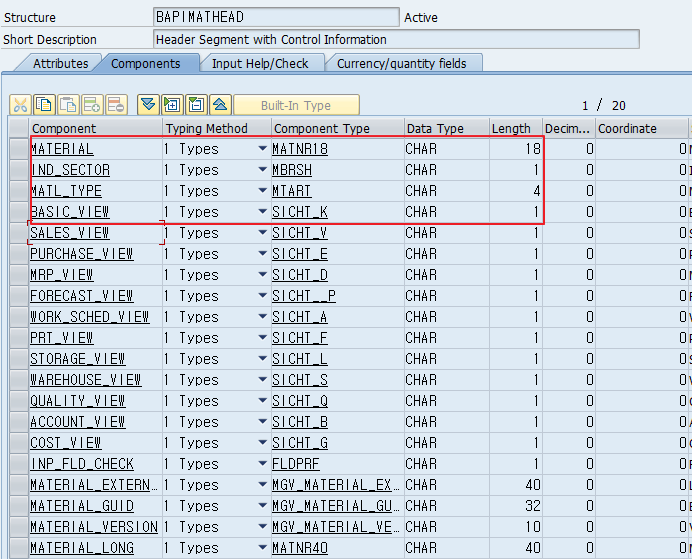Click the MATERIAL_VERSION component link

coord(94,527)
